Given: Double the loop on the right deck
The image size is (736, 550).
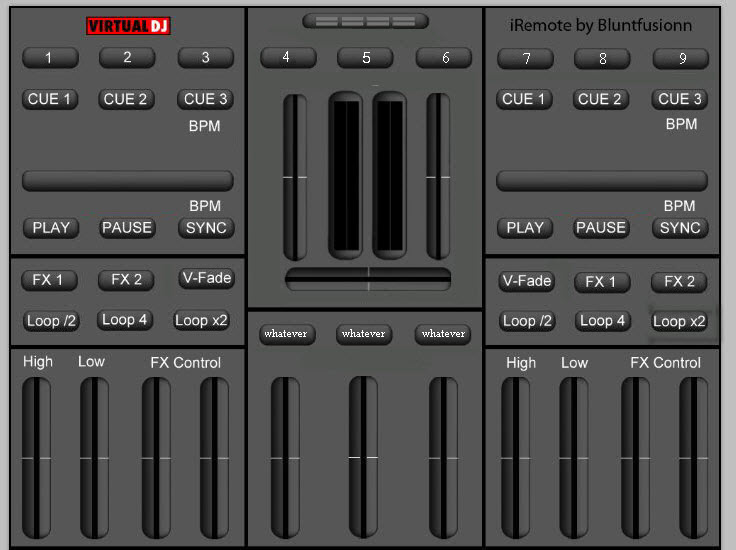Looking at the screenshot, I should (x=679, y=321).
